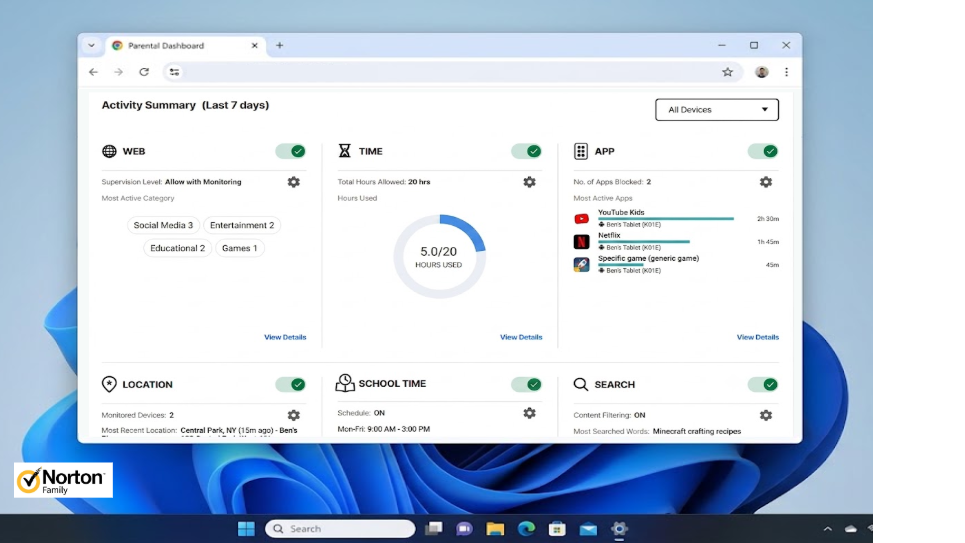Click 'Minecraft crafting recipes' text
The height and width of the screenshot is (543, 965).
(x=697, y=432)
